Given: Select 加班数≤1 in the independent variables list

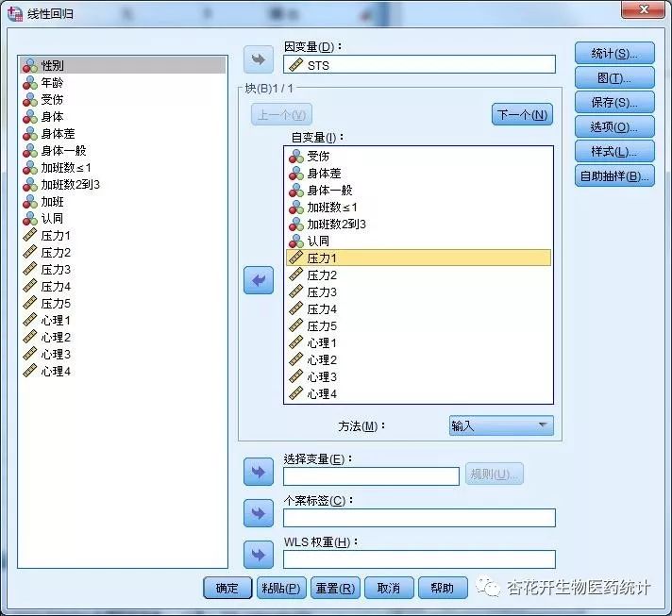Looking at the screenshot, I should (418, 208).
